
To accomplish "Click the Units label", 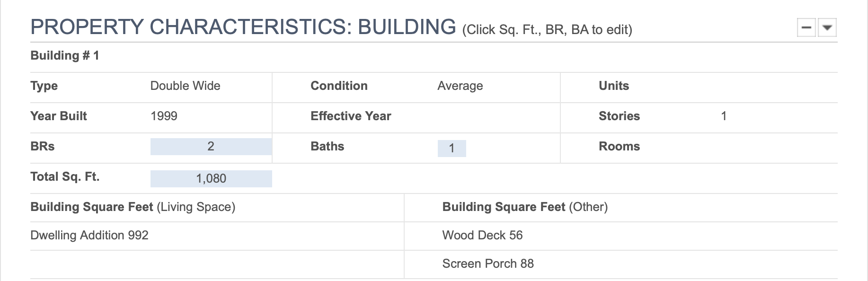I will pos(614,86).
